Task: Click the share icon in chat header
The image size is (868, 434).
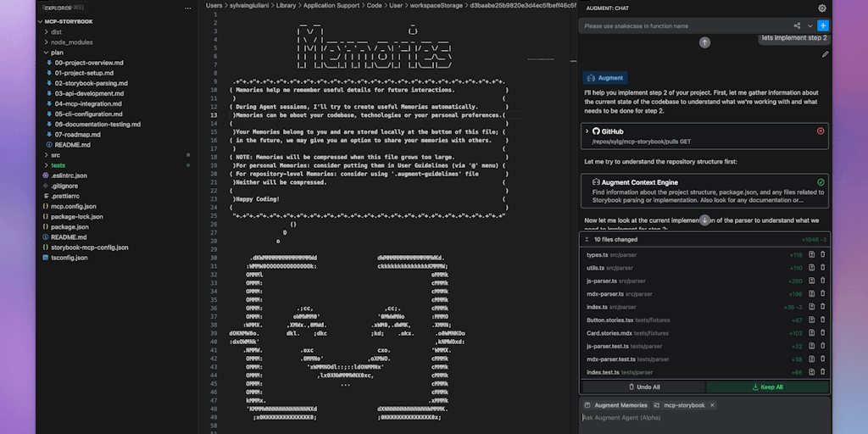Action: tap(797, 25)
